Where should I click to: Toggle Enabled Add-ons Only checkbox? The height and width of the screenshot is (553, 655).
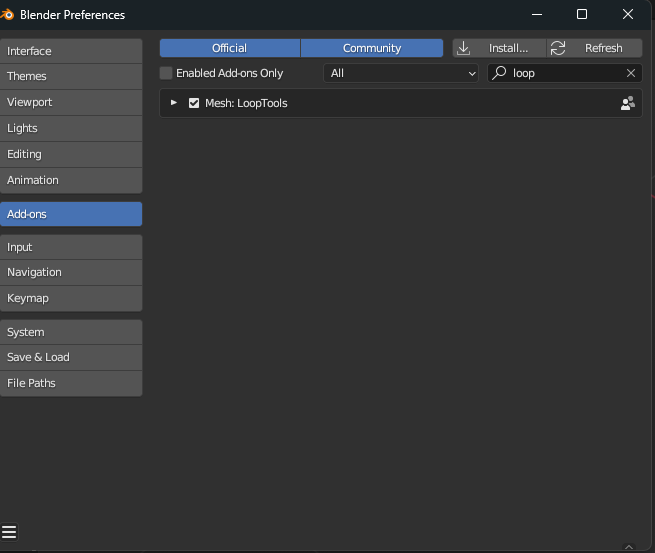point(166,73)
